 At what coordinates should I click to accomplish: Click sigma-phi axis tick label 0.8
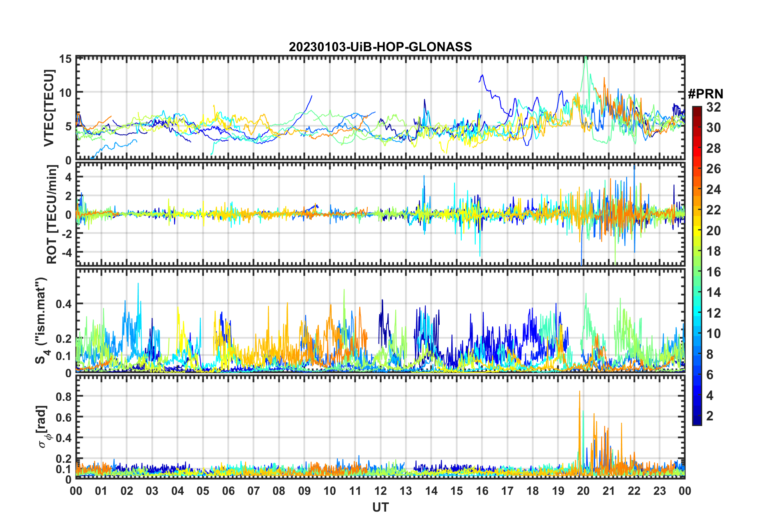coord(64,396)
